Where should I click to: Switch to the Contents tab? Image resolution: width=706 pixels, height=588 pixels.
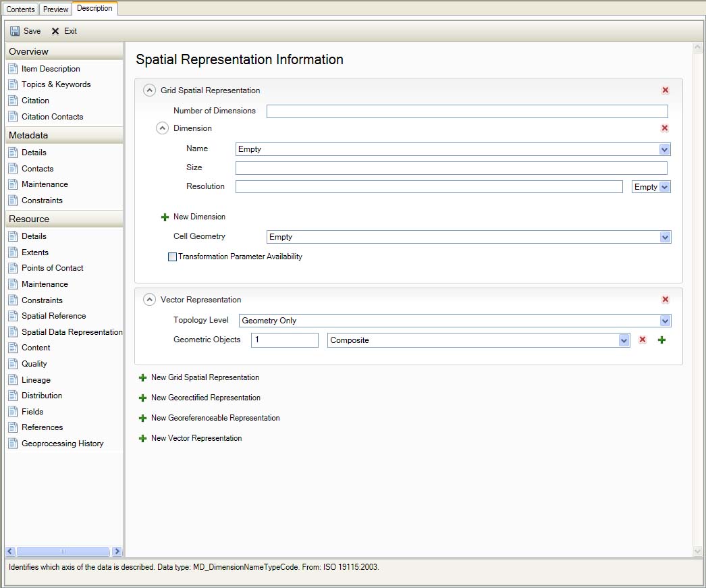click(x=20, y=9)
